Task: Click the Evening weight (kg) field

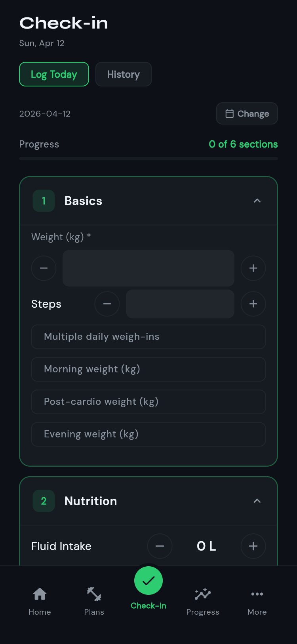Action: click(148, 434)
